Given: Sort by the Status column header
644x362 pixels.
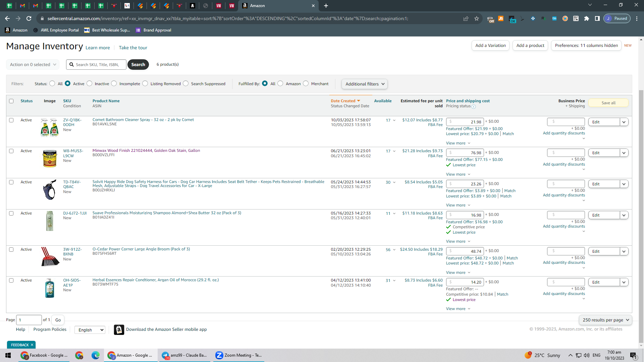Looking at the screenshot, I should (x=26, y=101).
